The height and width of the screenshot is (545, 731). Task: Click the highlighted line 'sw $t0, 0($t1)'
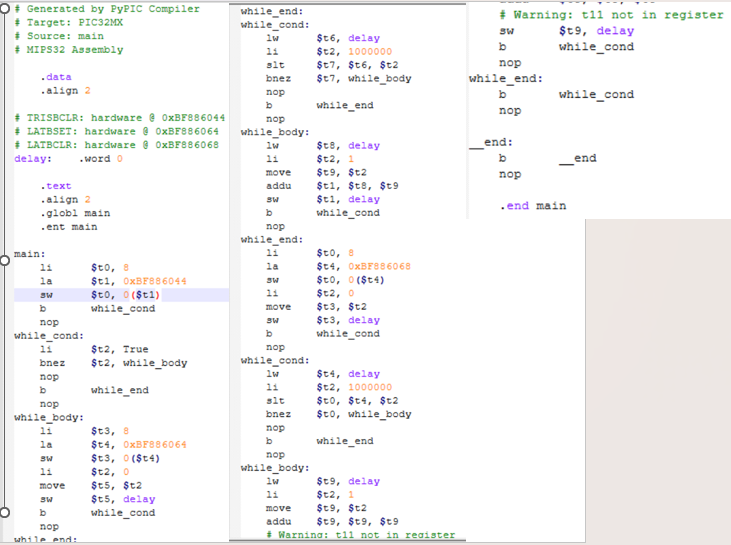[x=121, y=295]
